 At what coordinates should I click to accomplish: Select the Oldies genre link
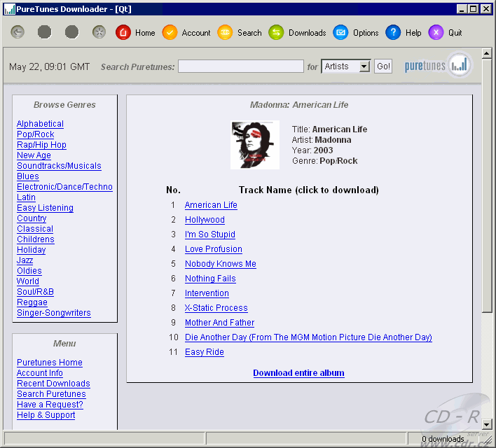(29, 271)
